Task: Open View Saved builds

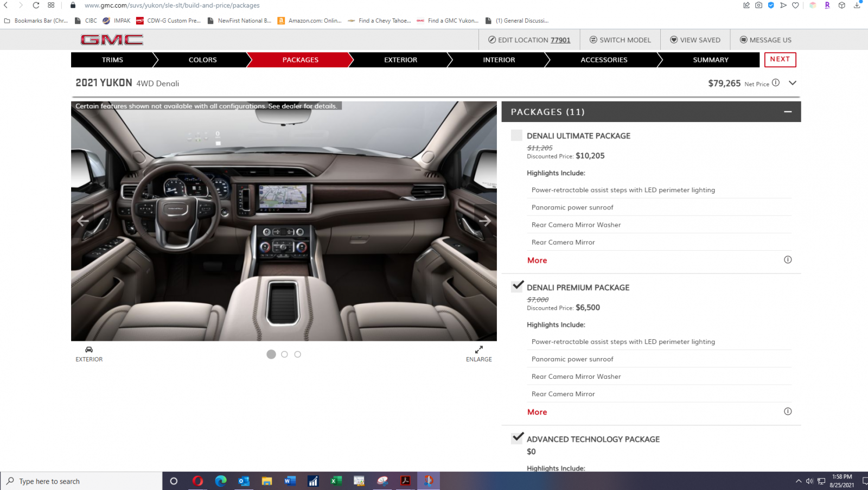Action: point(695,40)
